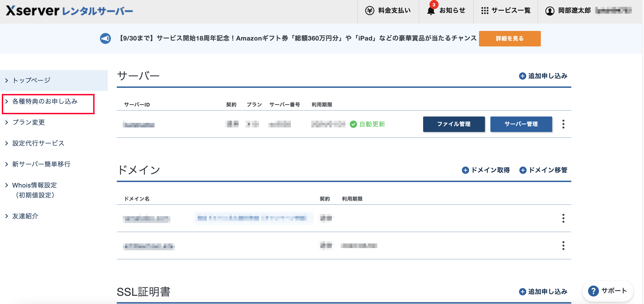Screen dimensions: 644x304
Task: Open the サービス一覧 grid icon
Action: [x=484, y=11]
